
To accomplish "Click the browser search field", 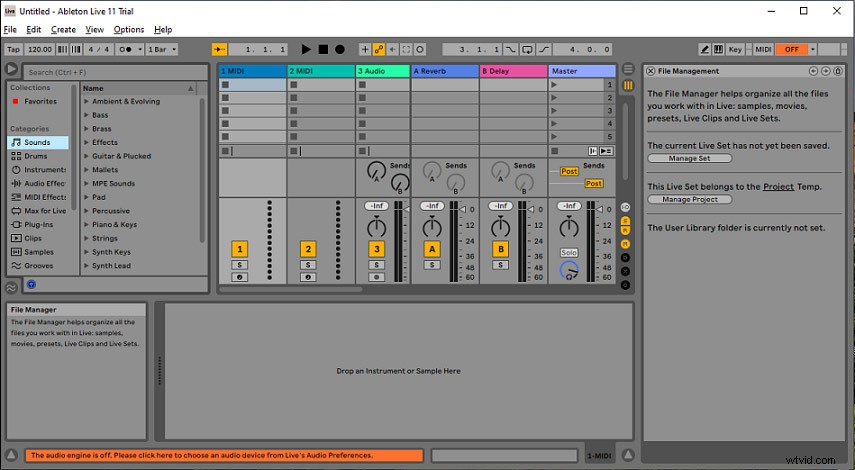I will pyautogui.click(x=115, y=72).
